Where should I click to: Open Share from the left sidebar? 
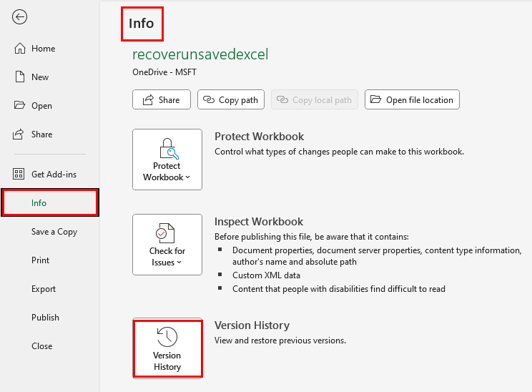click(x=41, y=134)
